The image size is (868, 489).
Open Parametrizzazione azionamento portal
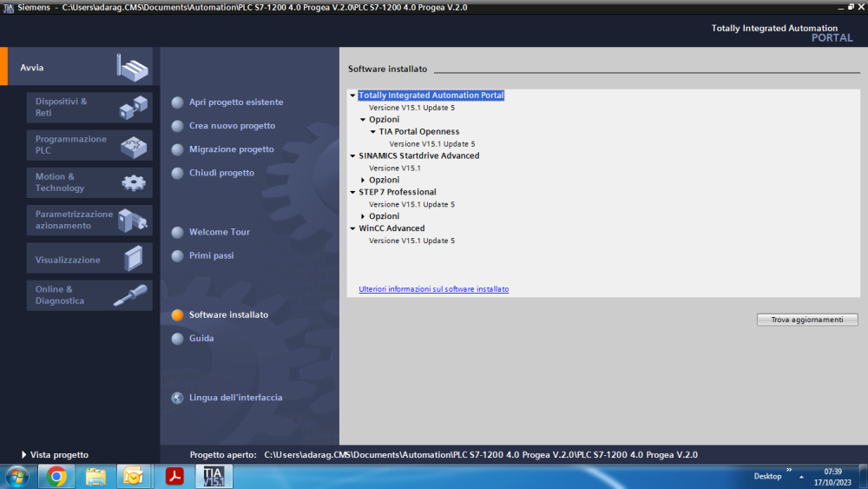pyautogui.click(x=89, y=220)
